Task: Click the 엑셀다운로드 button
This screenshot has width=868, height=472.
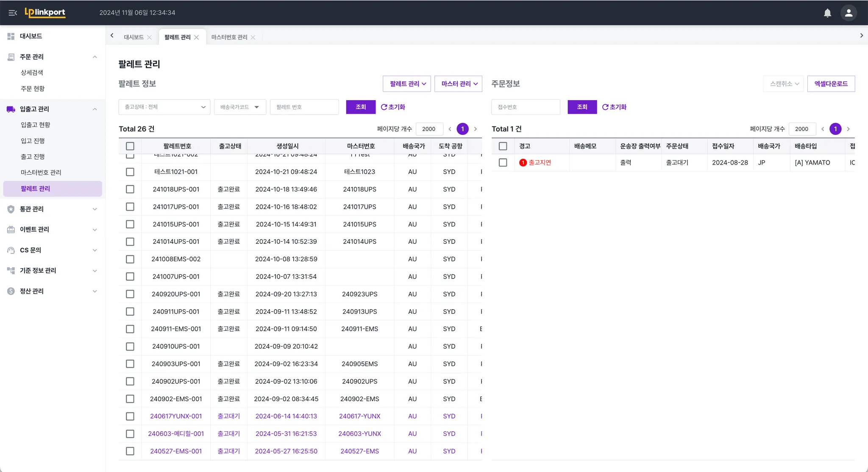Action: 831,84
